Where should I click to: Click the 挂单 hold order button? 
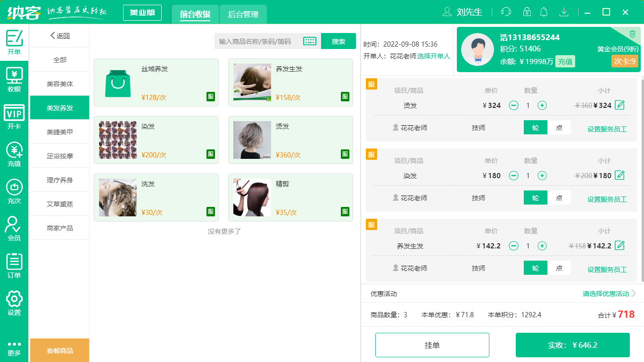click(432, 345)
